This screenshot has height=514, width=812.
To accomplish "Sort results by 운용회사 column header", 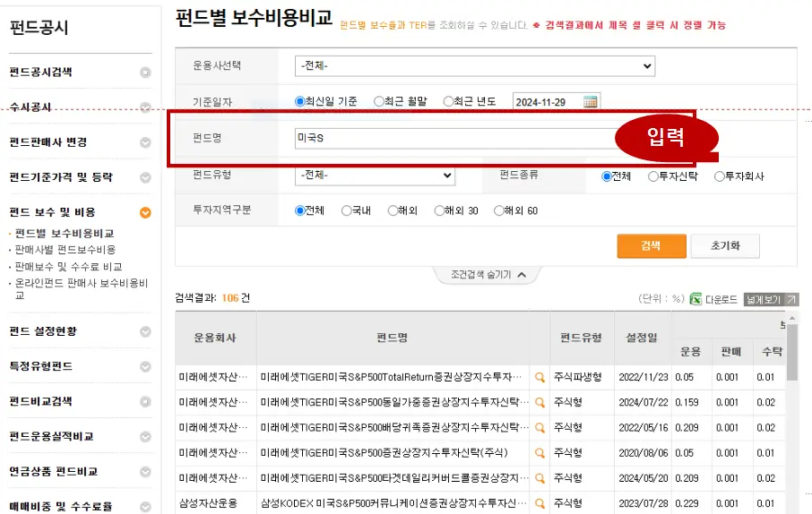I will [215, 338].
